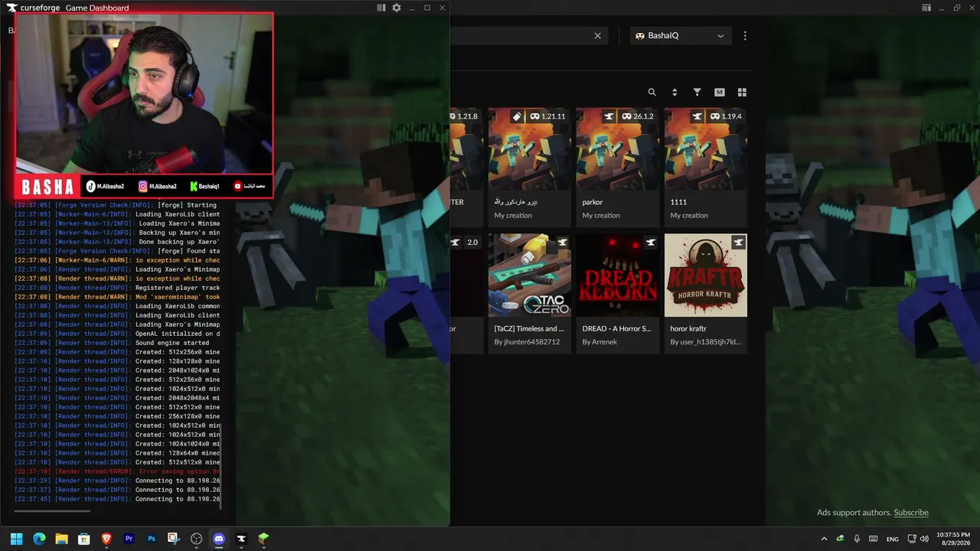Open Snipping Tool from the taskbar
Screen dimensions: 980x551
coord(174,539)
